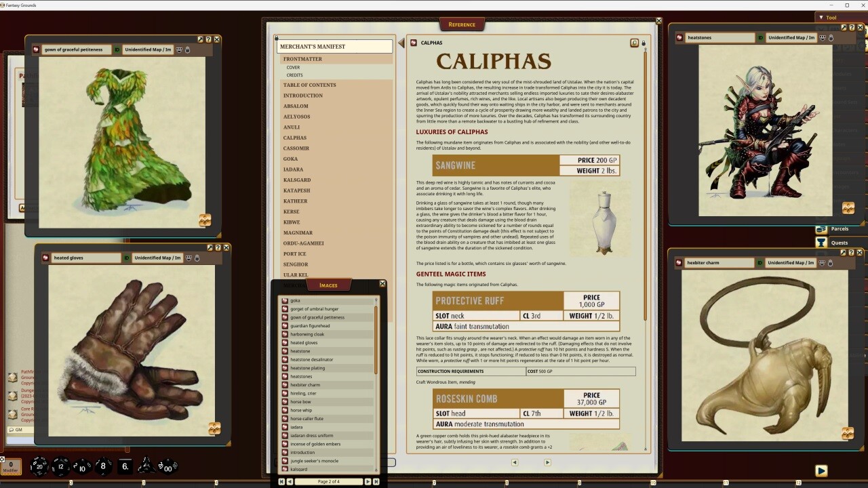Toggle the ID button on the gown of graceful petiteness
Image resolution: width=868 pixels, height=488 pixels.
(117, 49)
